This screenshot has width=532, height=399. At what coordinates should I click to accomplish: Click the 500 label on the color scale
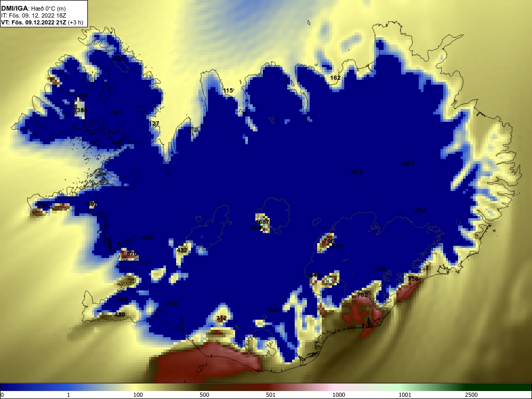(204, 395)
